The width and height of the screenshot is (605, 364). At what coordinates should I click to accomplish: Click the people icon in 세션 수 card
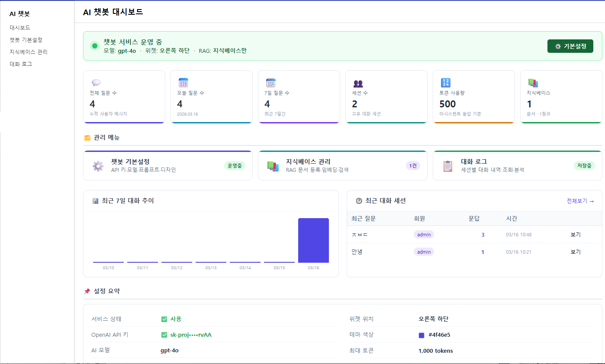358,84
